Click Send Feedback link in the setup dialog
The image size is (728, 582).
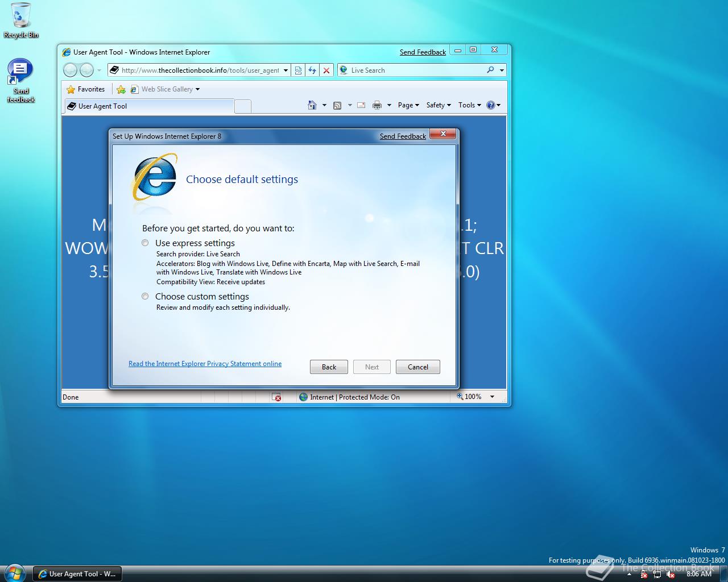tap(403, 136)
